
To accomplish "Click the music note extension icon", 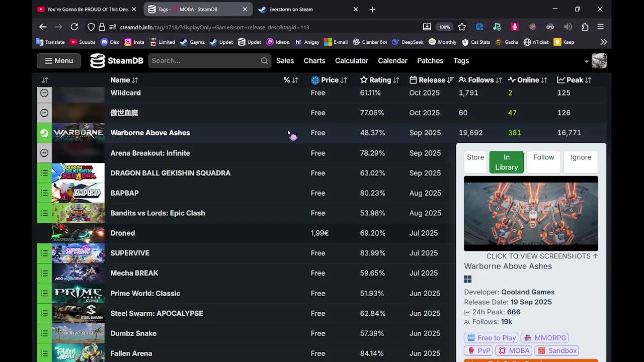I will (x=497, y=27).
